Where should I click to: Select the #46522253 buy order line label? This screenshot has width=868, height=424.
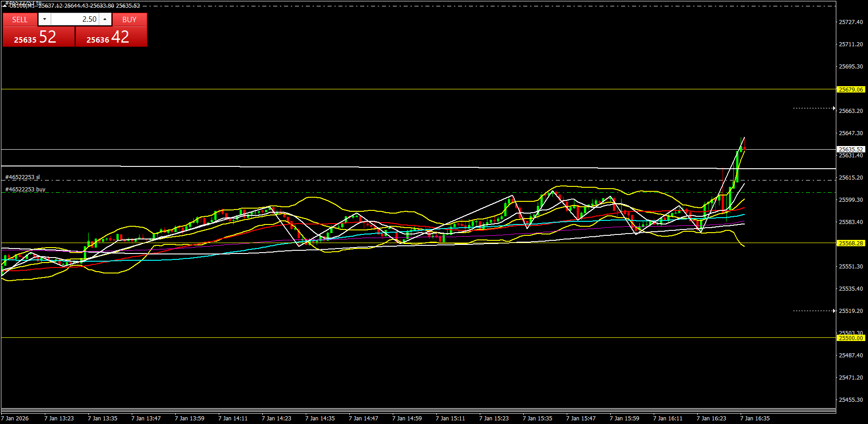25,190
